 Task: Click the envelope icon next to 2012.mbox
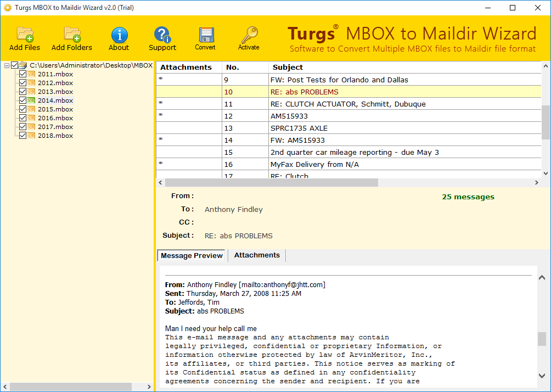(x=31, y=82)
